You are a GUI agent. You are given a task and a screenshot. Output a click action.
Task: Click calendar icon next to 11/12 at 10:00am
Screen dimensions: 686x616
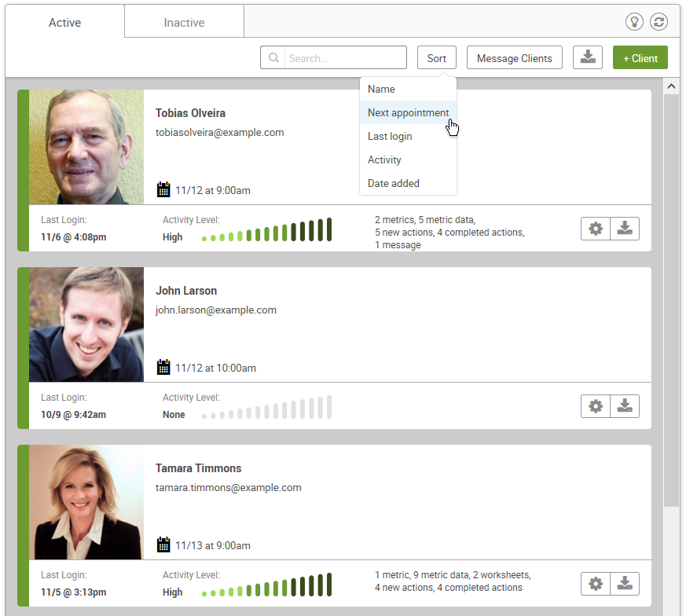[x=163, y=367]
